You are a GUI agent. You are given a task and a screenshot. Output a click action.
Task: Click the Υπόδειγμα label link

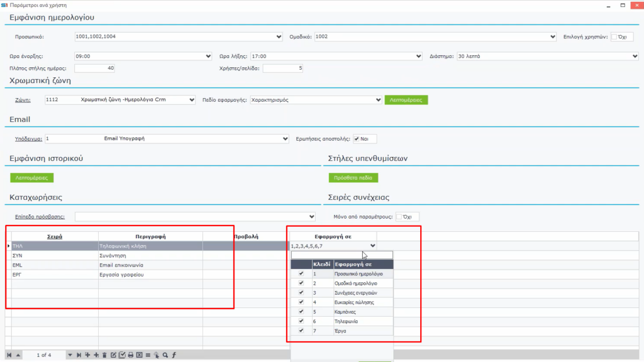click(28, 139)
